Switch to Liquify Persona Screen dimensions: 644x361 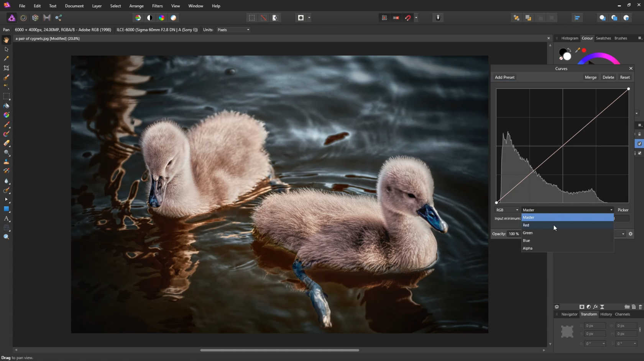(23, 18)
